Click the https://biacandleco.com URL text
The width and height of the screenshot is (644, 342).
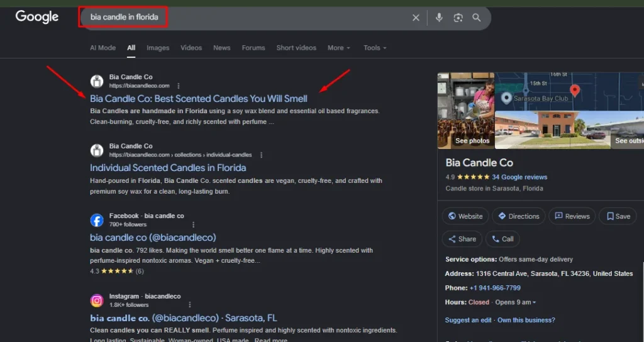pos(139,85)
